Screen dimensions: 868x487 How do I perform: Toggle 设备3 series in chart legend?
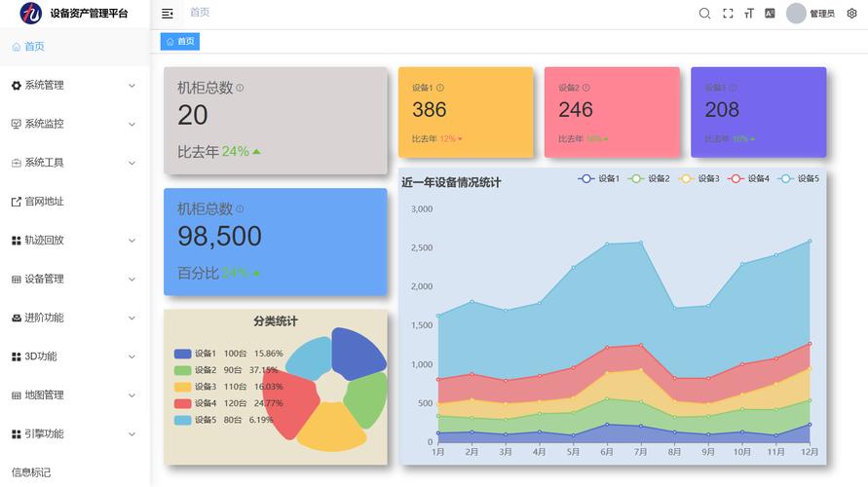click(x=698, y=178)
